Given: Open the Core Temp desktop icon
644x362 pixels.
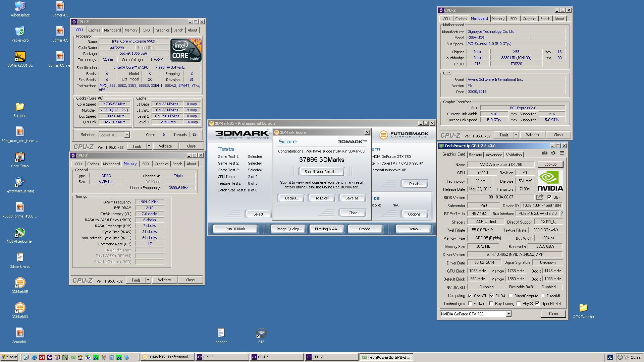Looking at the screenshot, I should (20, 157).
